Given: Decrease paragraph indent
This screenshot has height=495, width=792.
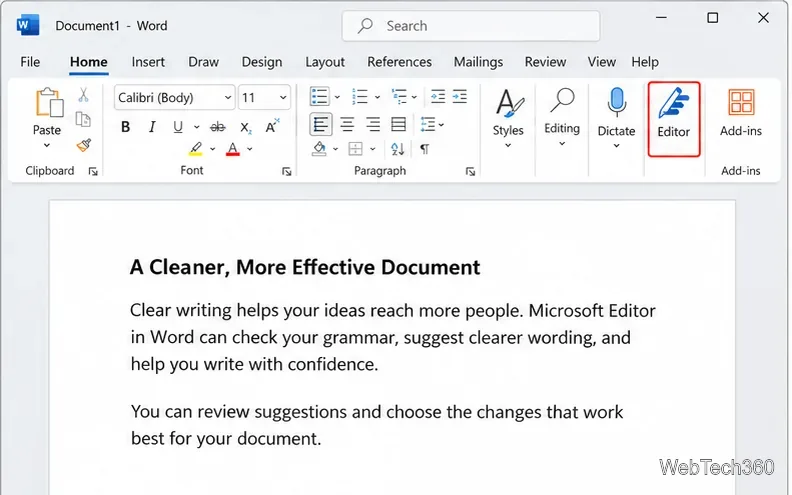Looking at the screenshot, I should click(437, 96).
